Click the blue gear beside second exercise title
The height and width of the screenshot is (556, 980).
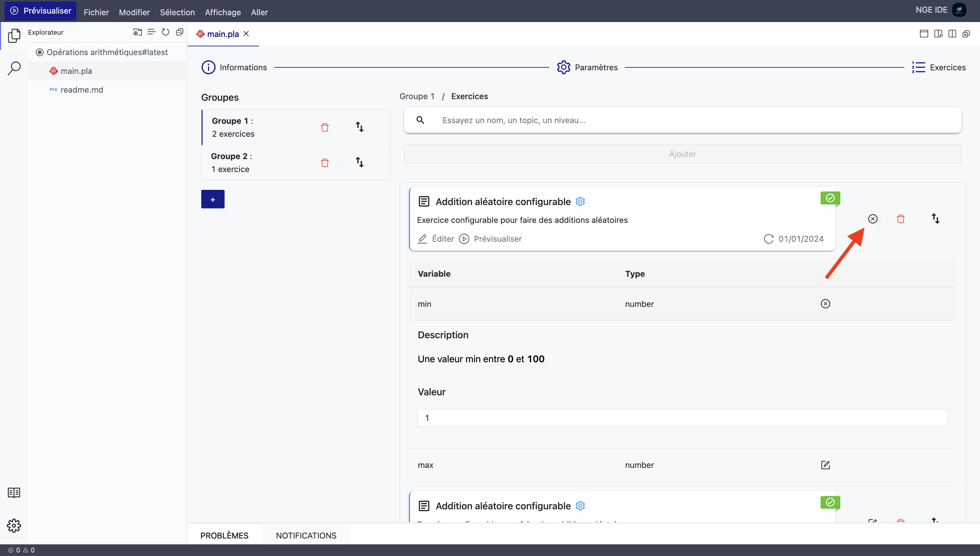click(580, 506)
